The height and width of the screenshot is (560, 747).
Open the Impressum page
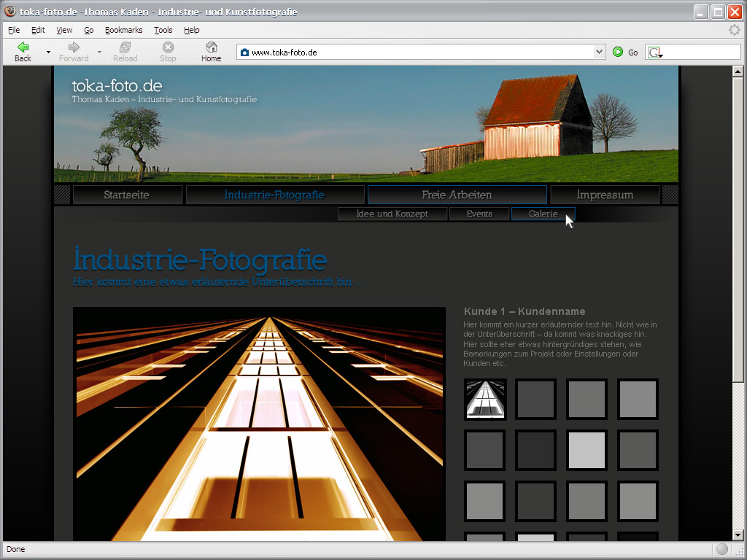(x=605, y=195)
